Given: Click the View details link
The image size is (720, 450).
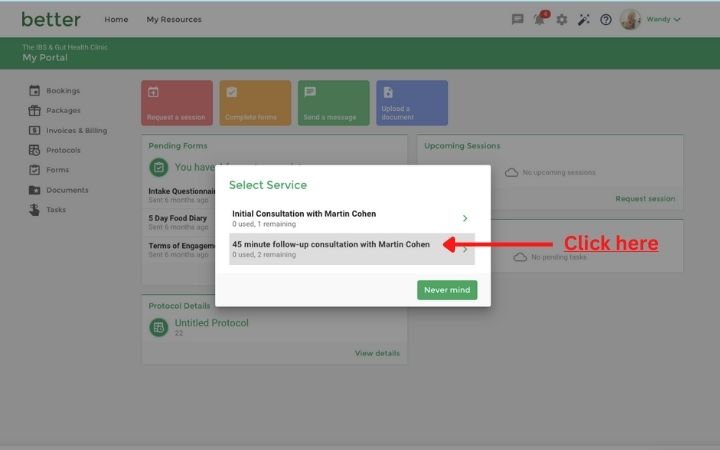Looking at the screenshot, I should click(x=377, y=353).
